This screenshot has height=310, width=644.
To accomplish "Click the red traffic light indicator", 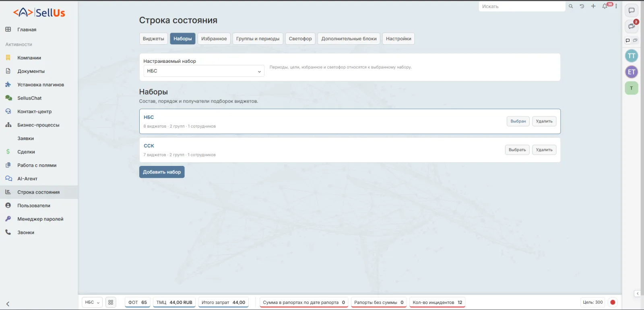I will point(613,302).
